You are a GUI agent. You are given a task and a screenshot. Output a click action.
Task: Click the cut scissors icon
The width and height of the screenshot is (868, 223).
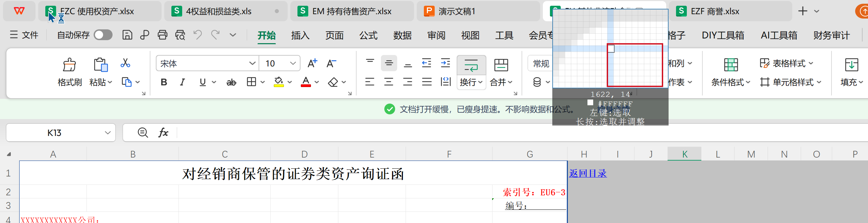click(125, 63)
